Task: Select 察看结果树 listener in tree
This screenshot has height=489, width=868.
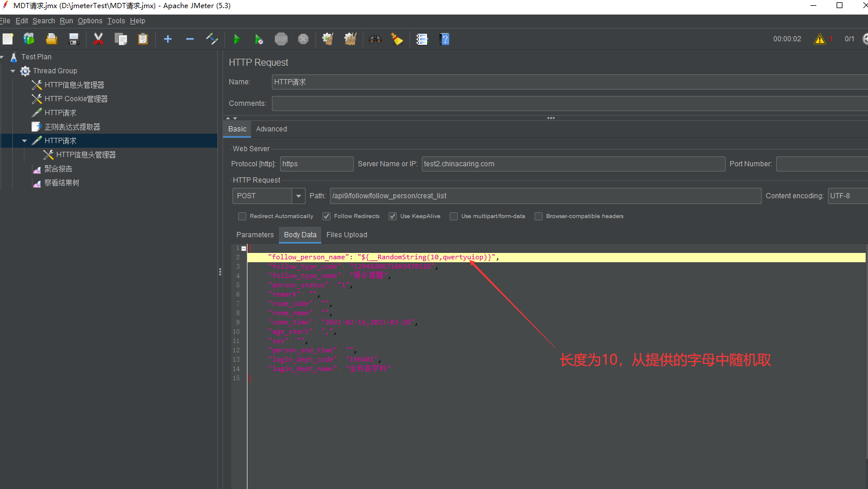Action: (62, 183)
